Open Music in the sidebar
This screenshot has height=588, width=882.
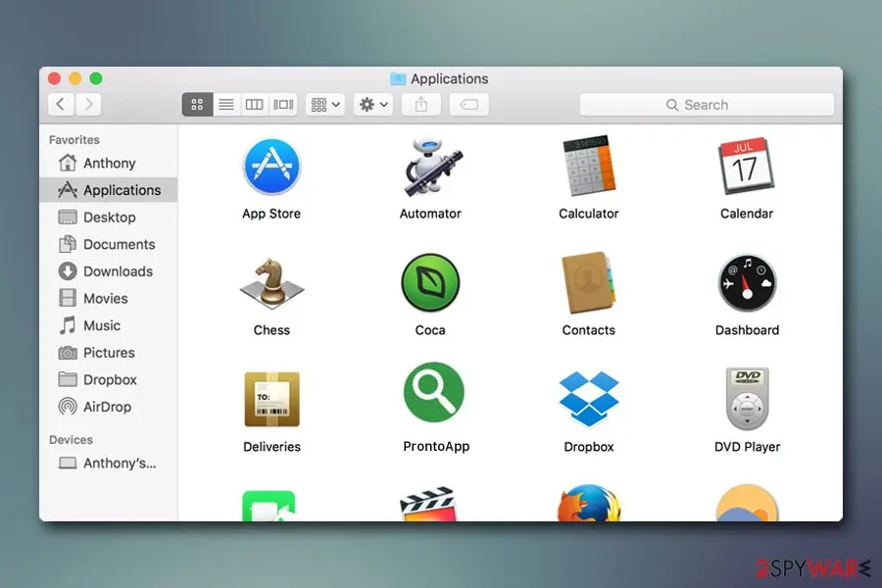pyautogui.click(x=108, y=325)
